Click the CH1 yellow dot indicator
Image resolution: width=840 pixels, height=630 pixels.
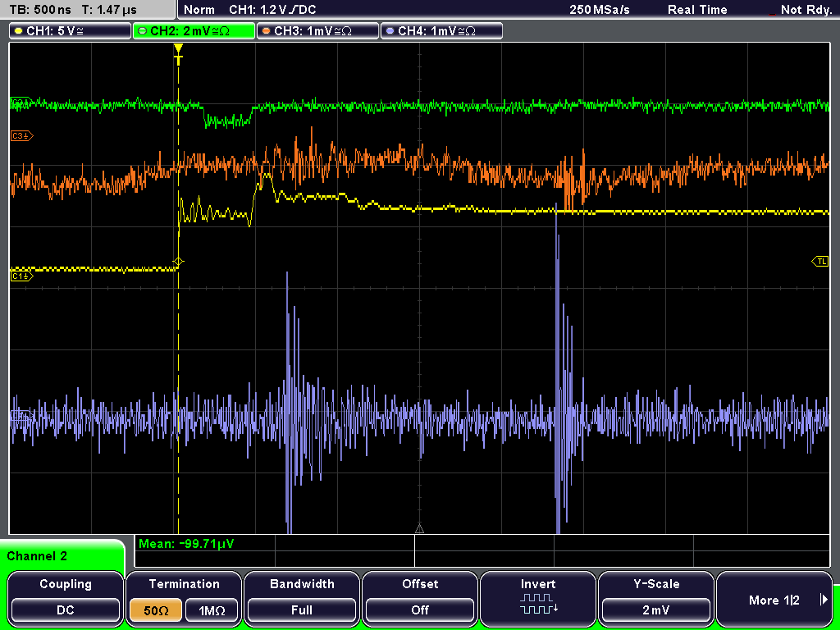[x=19, y=31]
